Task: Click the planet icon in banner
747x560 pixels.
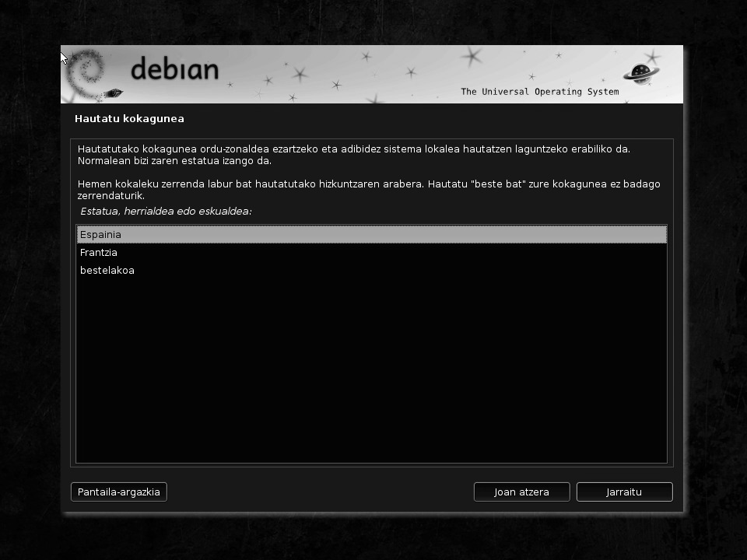Action: [x=640, y=74]
